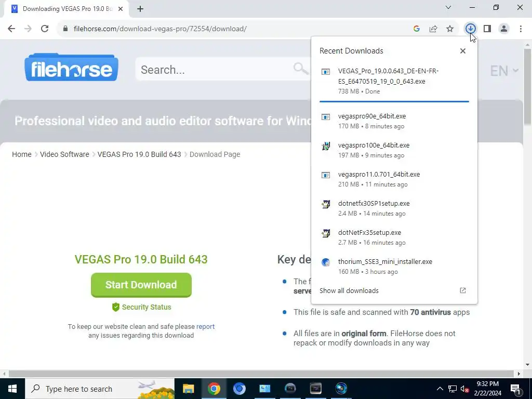Open Chrome three-dot menu
This screenshot has height=399, width=532.
click(521, 29)
